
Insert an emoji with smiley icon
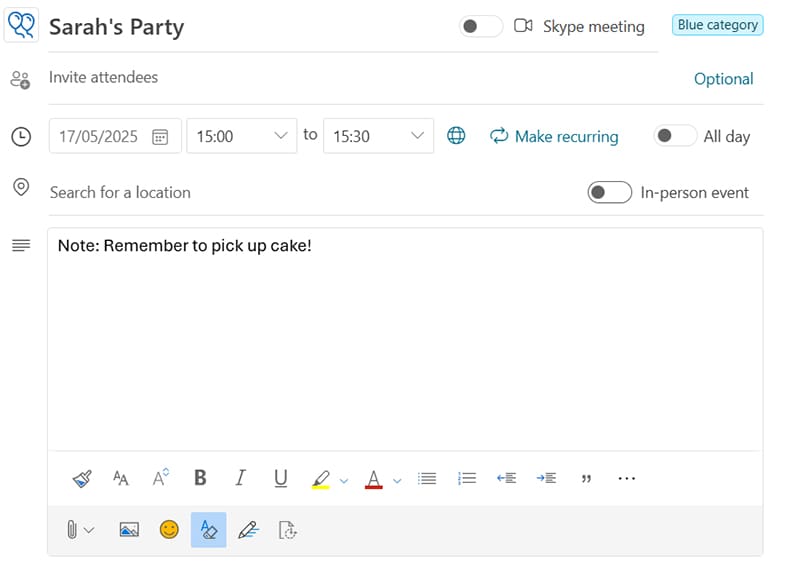pyautogui.click(x=169, y=530)
